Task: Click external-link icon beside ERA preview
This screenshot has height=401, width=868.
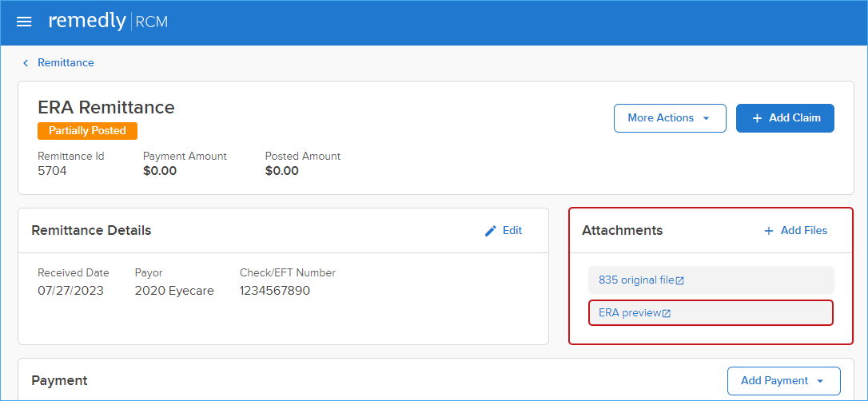Action: tap(667, 314)
